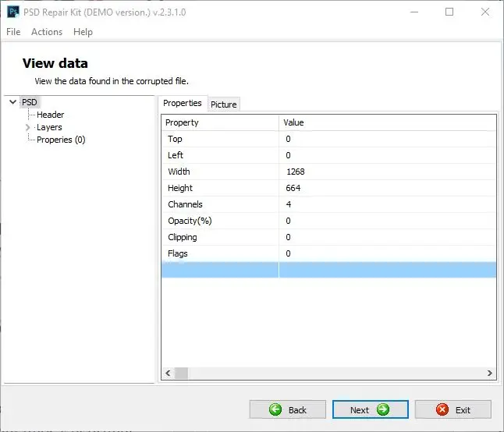Screen dimensions: 504x432
Task: Click the green back arrow icon
Action: (x=275, y=409)
